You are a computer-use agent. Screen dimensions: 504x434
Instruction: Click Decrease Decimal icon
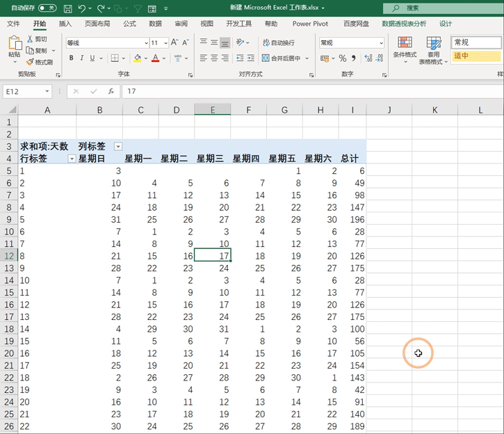pos(380,58)
